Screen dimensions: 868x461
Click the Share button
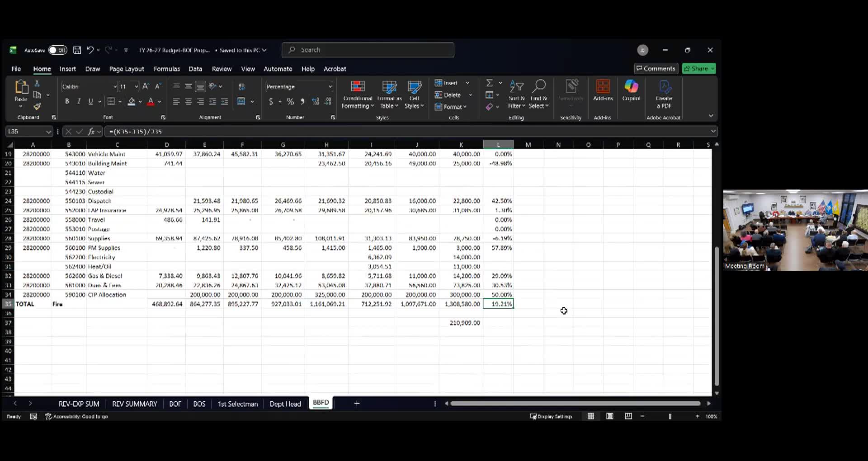(x=698, y=69)
